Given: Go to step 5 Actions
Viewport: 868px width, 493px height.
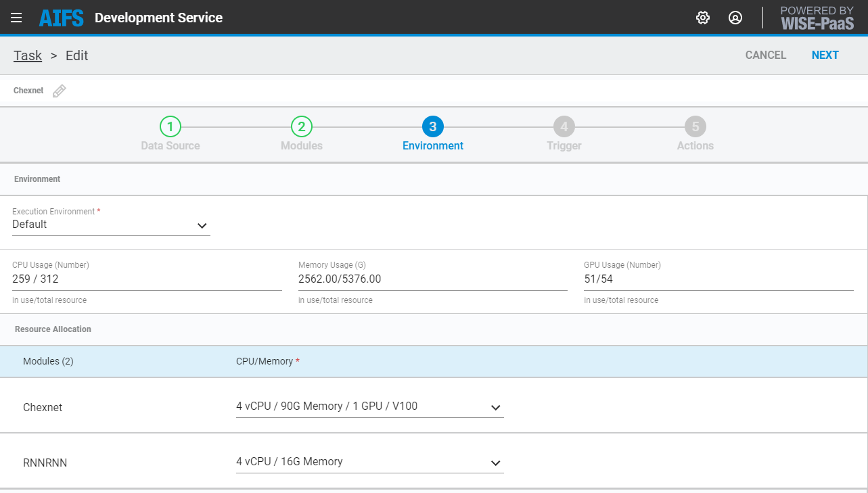Looking at the screenshot, I should point(695,134).
